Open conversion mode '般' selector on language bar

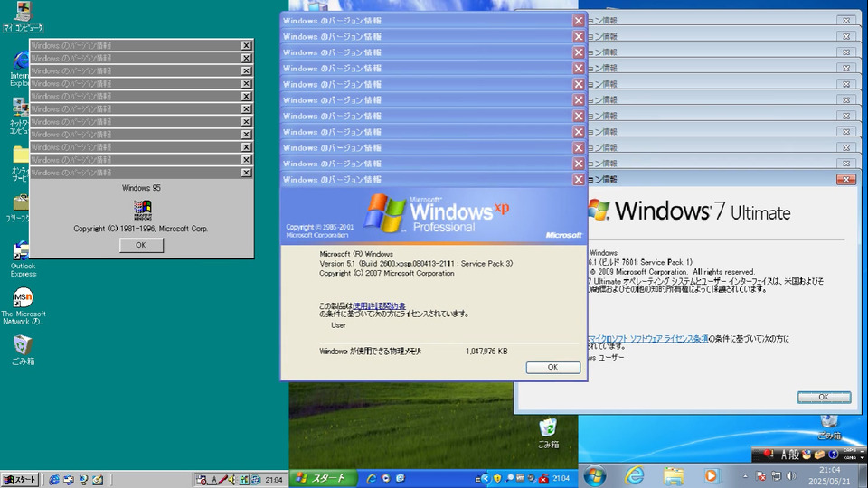pos(794,455)
